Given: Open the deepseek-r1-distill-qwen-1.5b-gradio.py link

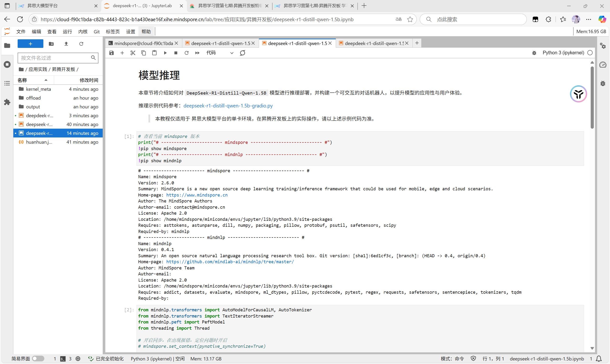Looking at the screenshot, I should coord(228,106).
